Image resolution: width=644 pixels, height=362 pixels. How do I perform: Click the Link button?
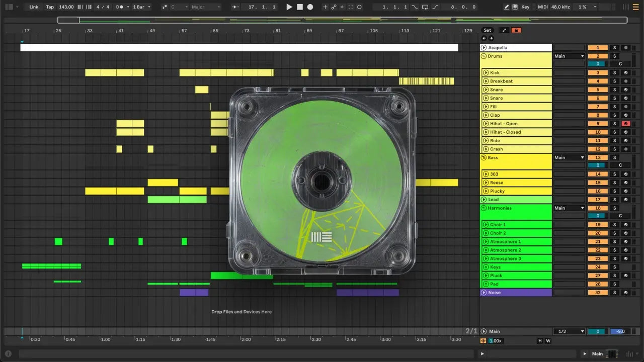pyautogui.click(x=34, y=7)
